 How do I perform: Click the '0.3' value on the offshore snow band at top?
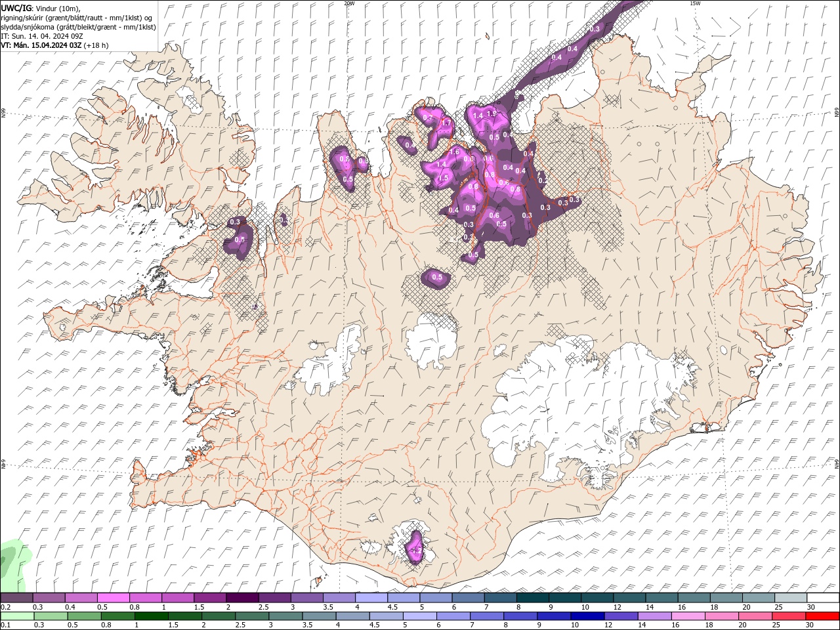click(x=595, y=29)
